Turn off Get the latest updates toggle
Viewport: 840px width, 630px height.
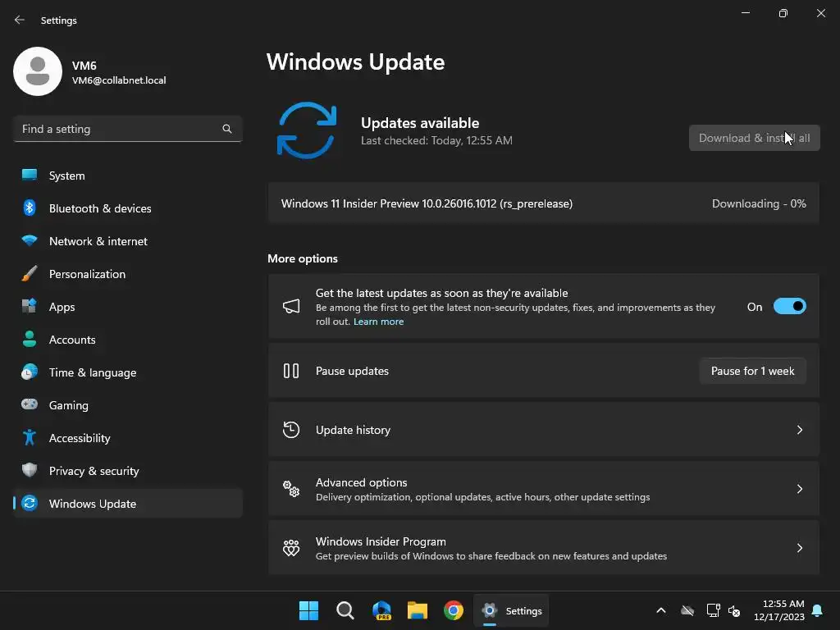coord(790,307)
